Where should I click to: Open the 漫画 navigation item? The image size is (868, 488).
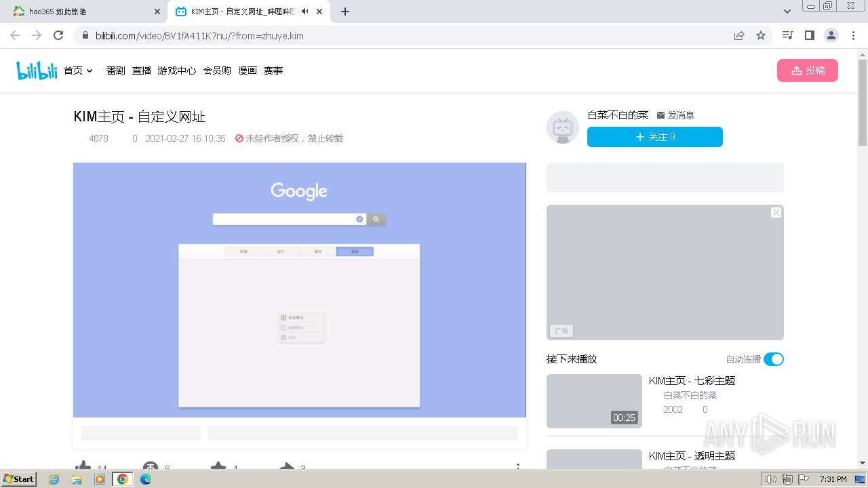pyautogui.click(x=247, y=70)
